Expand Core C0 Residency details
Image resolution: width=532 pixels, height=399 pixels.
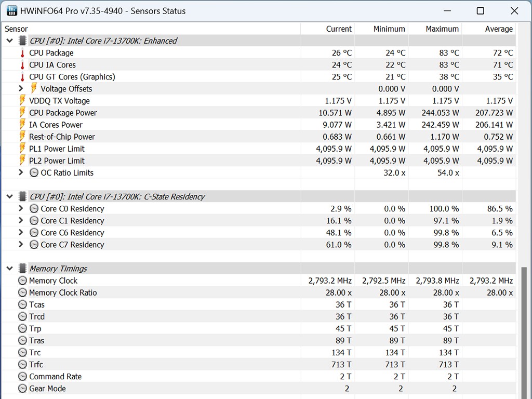coord(21,208)
